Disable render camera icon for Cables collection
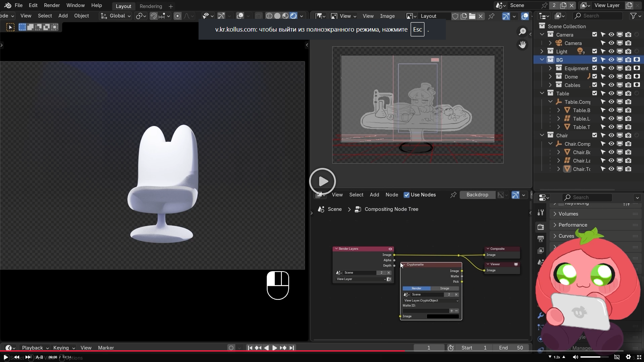644x362 pixels. click(628, 85)
